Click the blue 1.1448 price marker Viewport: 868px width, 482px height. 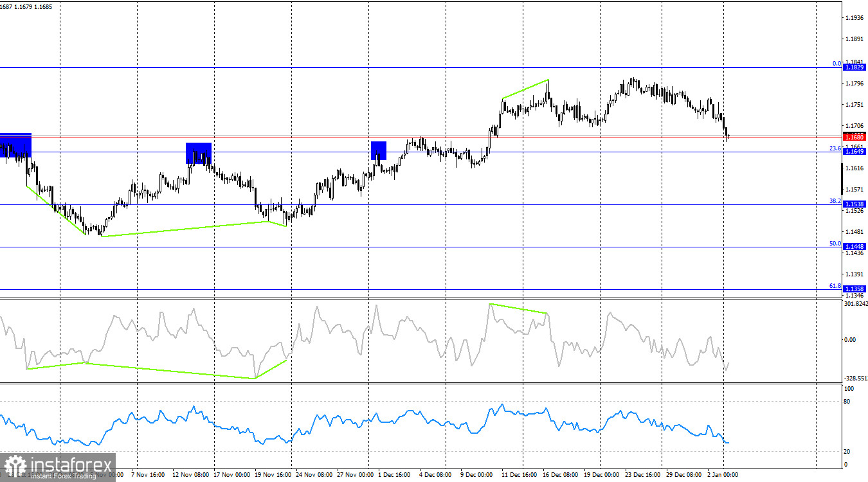pyautogui.click(x=856, y=245)
